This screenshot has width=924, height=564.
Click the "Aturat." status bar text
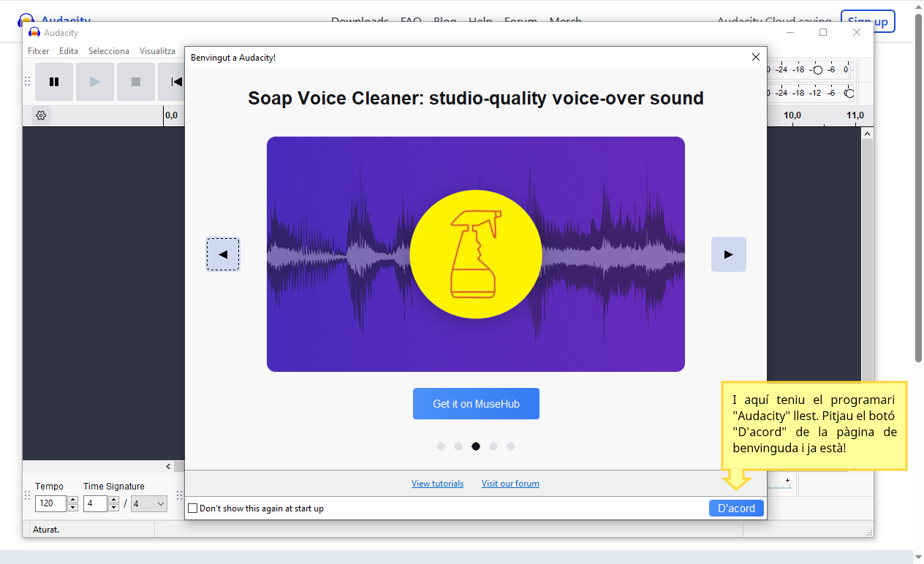(47, 530)
